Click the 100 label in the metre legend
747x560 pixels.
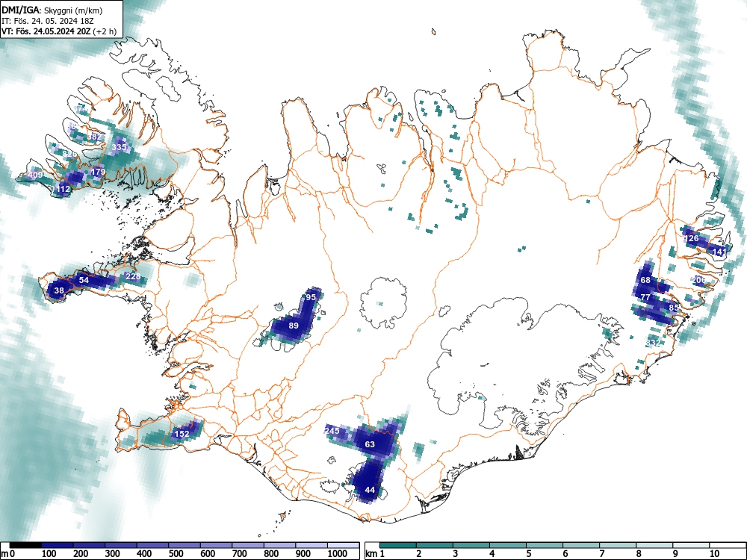49,554
